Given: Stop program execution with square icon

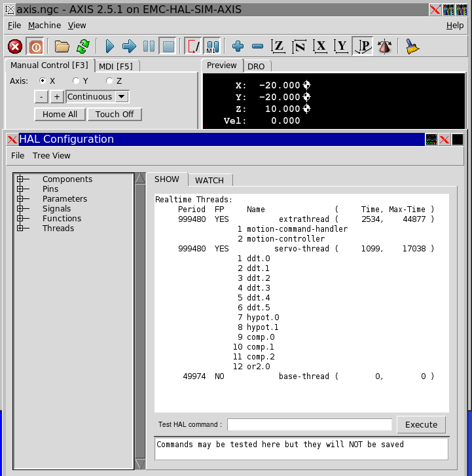Looking at the screenshot, I should click(168, 46).
